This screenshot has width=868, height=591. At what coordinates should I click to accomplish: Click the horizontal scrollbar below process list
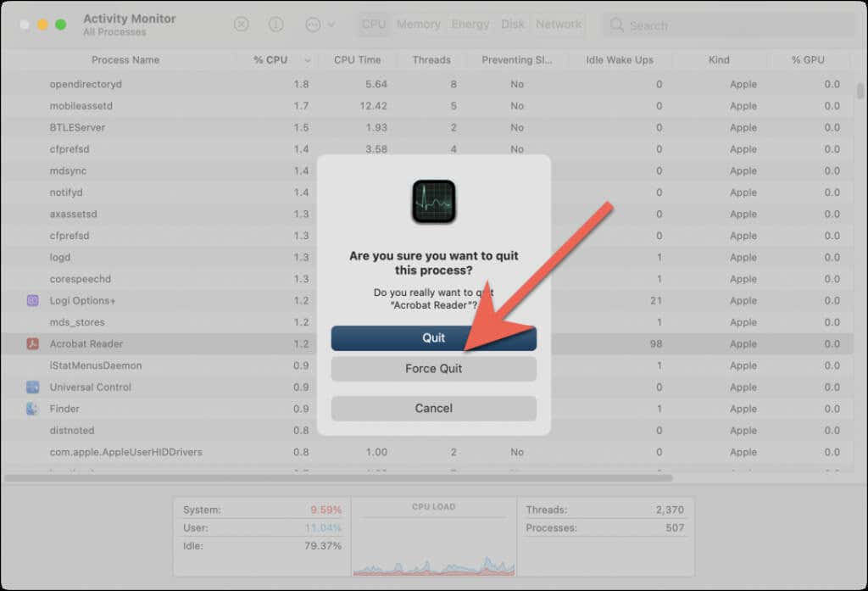tap(338, 477)
